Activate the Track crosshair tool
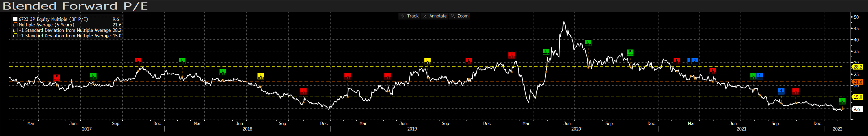Viewport: 868px width, 136px height. point(410,16)
